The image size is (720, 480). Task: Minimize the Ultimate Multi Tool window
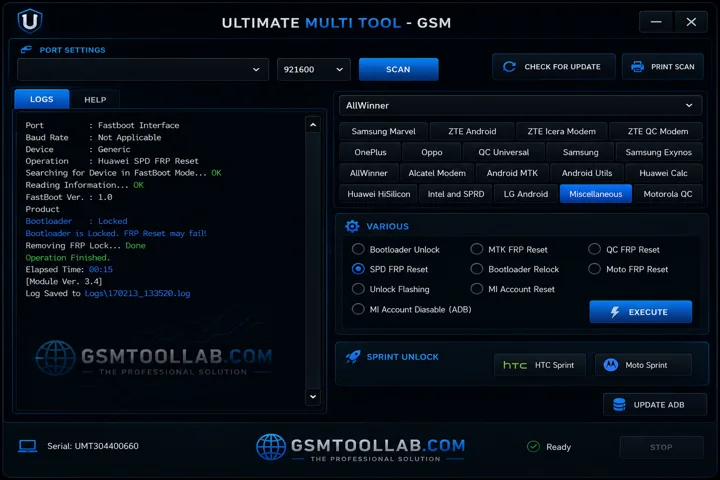tap(656, 22)
